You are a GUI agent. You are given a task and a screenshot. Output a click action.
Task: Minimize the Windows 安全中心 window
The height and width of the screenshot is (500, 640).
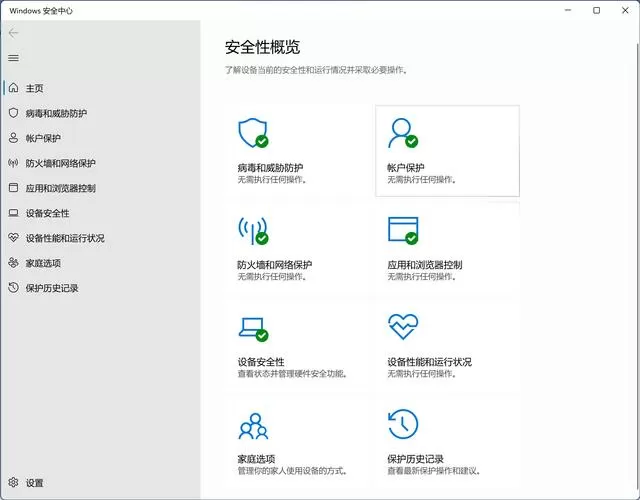[568, 10]
